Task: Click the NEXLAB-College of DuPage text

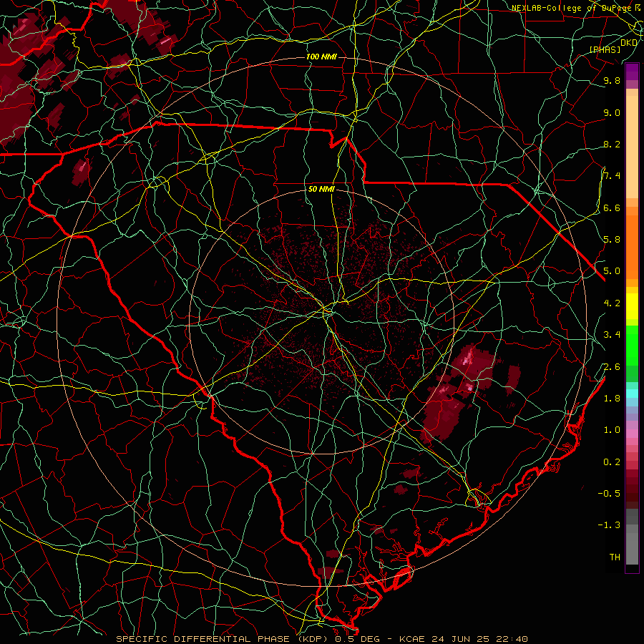Action: pos(572,8)
